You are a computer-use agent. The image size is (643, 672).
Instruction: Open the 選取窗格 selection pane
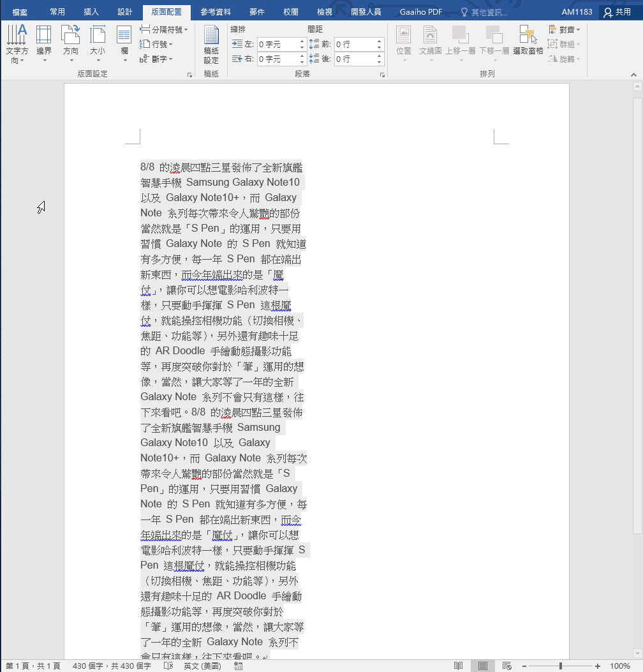528,41
